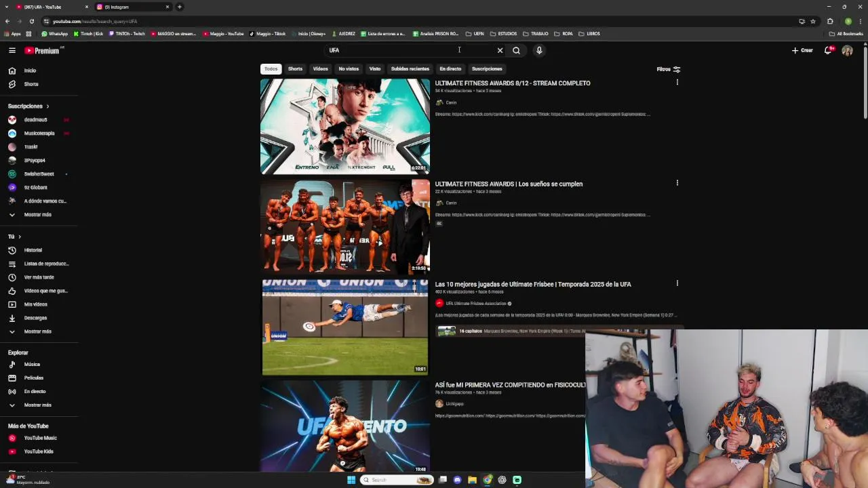Open the Filtros search filters
868x488 pixels.
point(668,69)
